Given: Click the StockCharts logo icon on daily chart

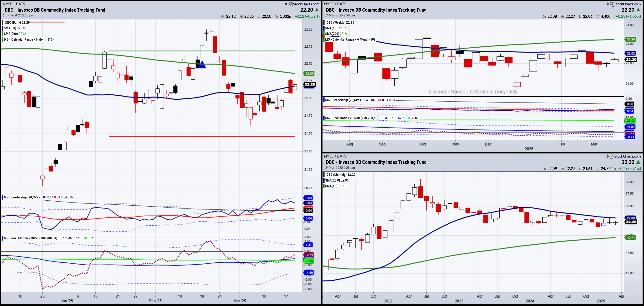Looking at the screenshot, I should point(290,4).
